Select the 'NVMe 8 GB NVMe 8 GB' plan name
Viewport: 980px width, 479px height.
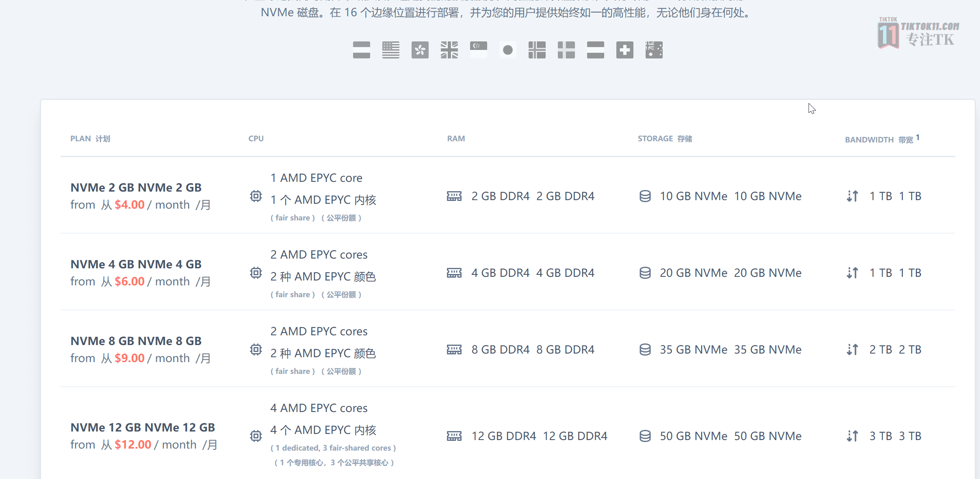[136, 341]
